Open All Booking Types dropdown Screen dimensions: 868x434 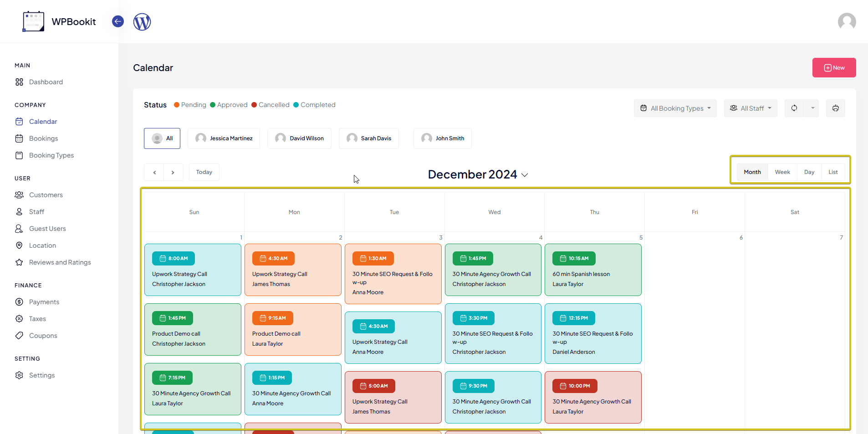[675, 108]
